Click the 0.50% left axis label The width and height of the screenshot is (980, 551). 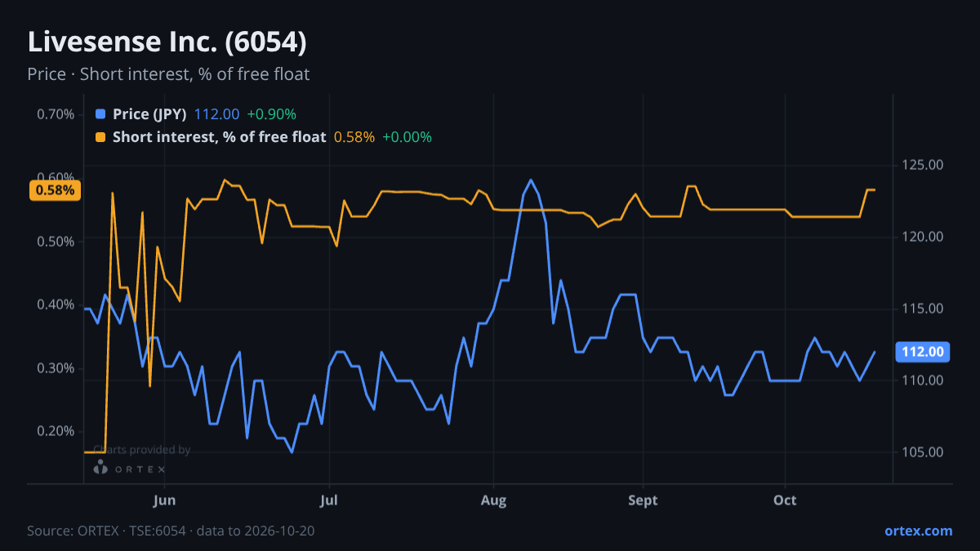click(56, 242)
